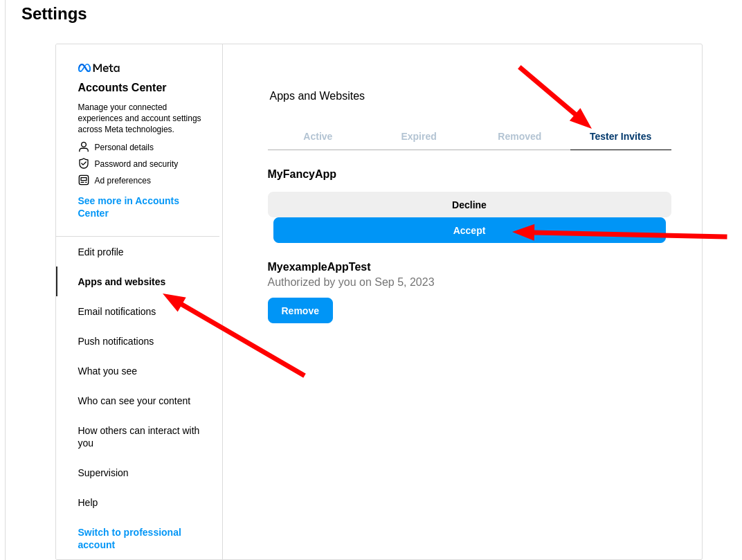This screenshot has width=742, height=560.
Task: Open Password and security
Action: (x=136, y=164)
